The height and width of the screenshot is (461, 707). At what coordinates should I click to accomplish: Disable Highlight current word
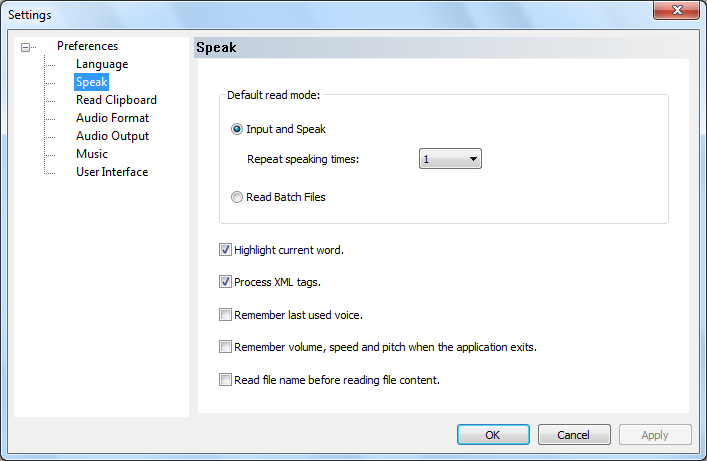point(225,250)
